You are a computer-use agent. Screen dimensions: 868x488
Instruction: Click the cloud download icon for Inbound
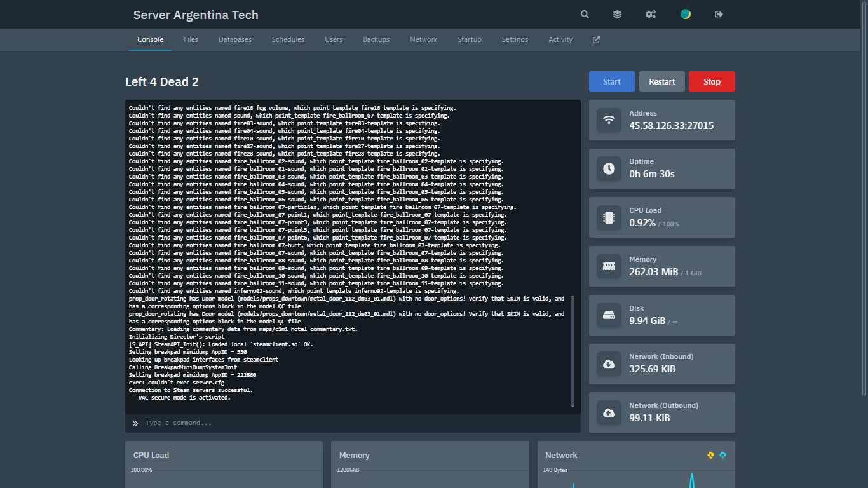tap(609, 364)
